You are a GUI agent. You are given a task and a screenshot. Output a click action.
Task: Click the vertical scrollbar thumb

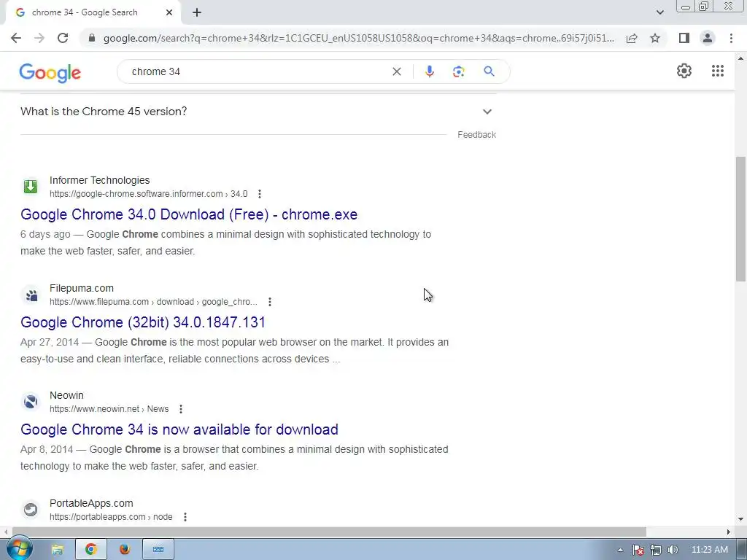740,219
